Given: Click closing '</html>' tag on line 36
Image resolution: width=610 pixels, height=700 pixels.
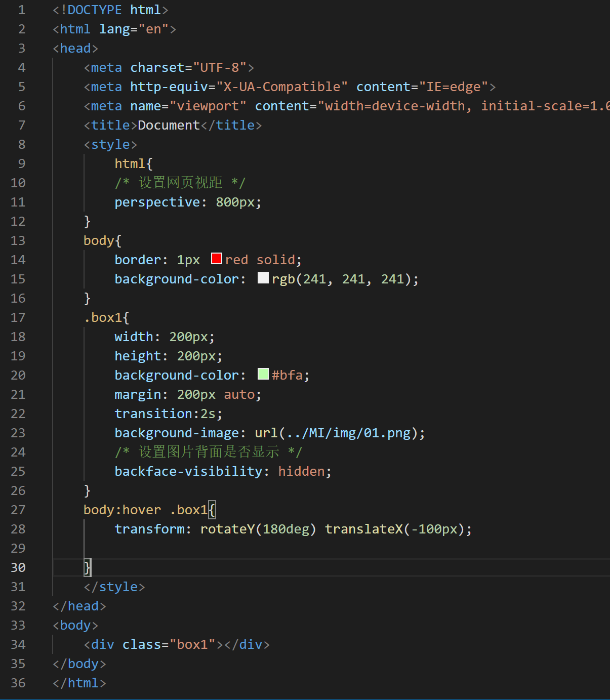Looking at the screenshot, I should click(x=79, y=683).
